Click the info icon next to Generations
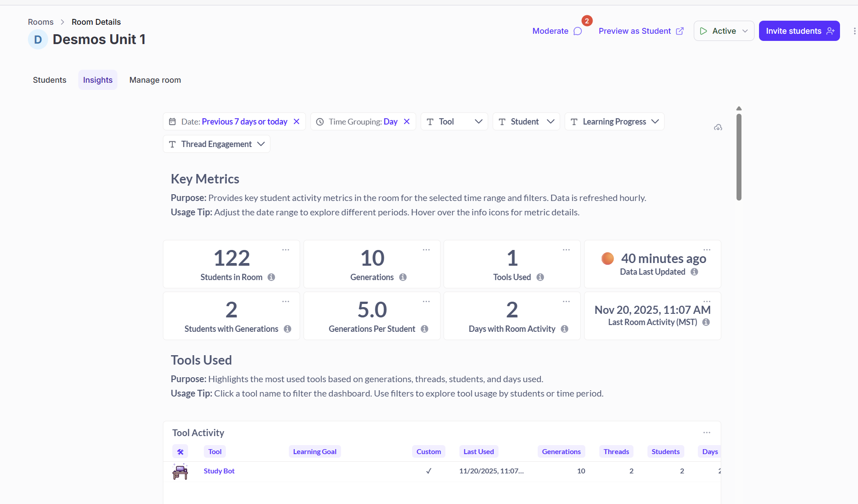858x504 pixels. 403,277
